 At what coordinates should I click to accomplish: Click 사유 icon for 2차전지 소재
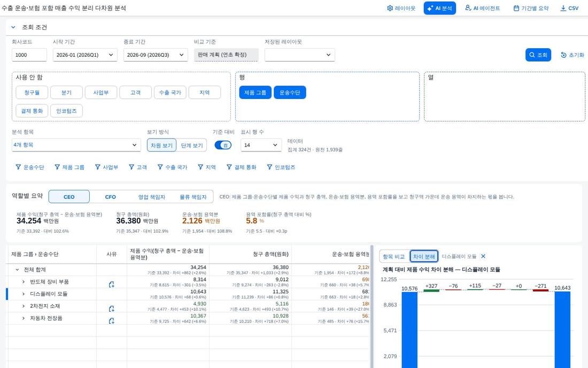(x=111, y=309)
